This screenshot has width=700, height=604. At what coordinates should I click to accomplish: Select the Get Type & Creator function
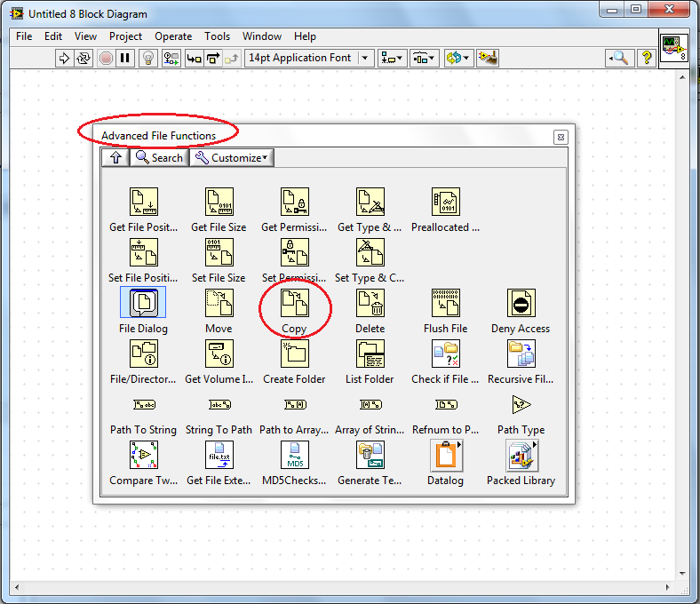370,202
